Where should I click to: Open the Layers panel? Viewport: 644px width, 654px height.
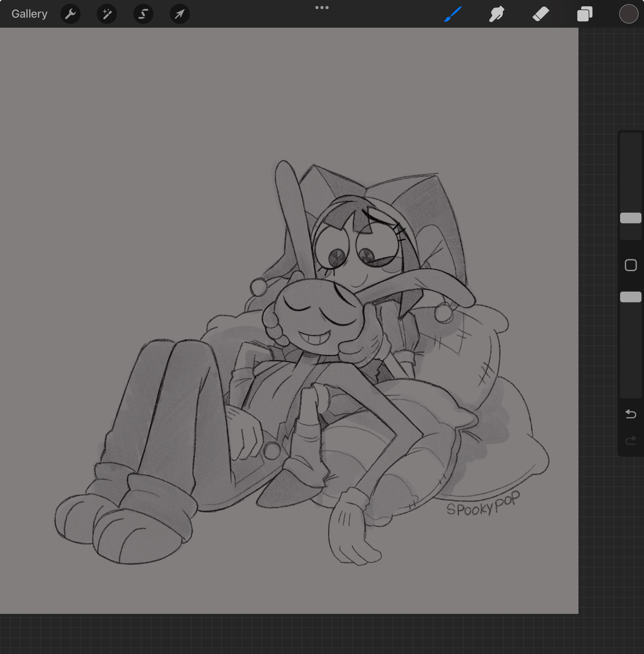pos(585,14)
